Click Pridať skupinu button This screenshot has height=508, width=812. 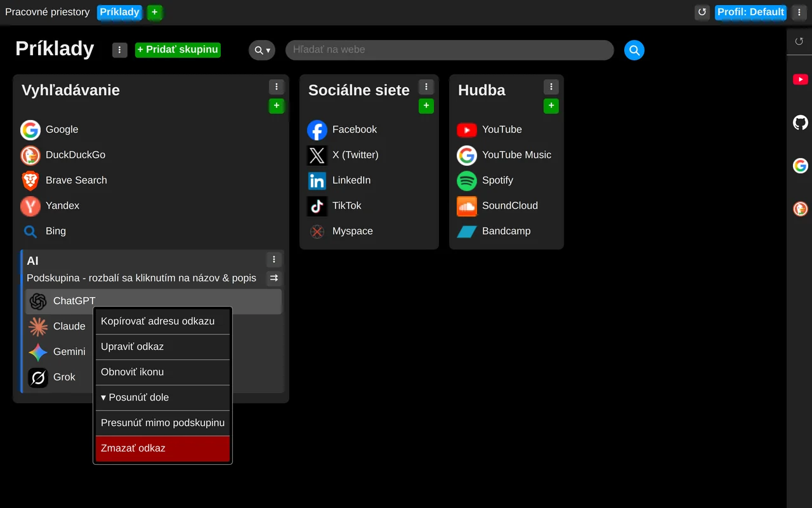click(x=178, y=50)
